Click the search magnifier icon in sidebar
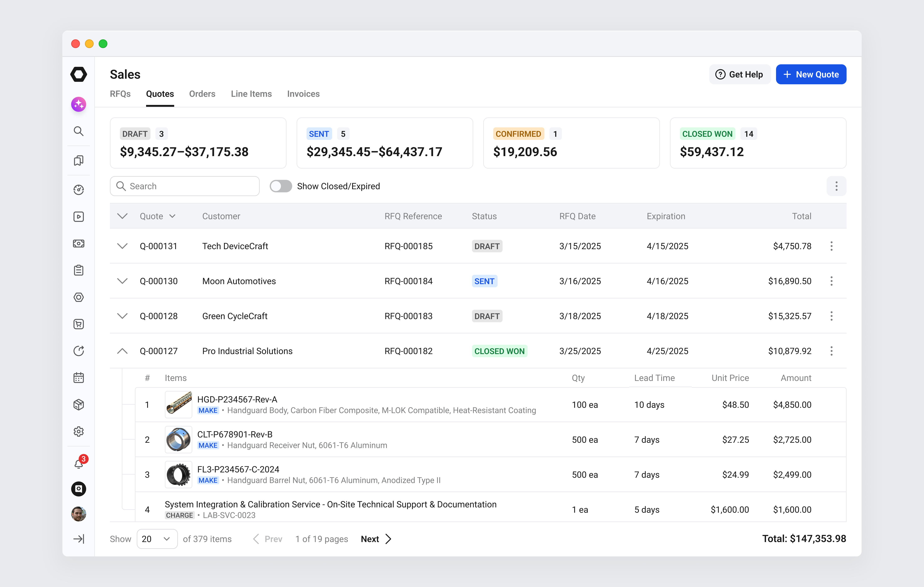924x587 pixels. tap(79, 131)
